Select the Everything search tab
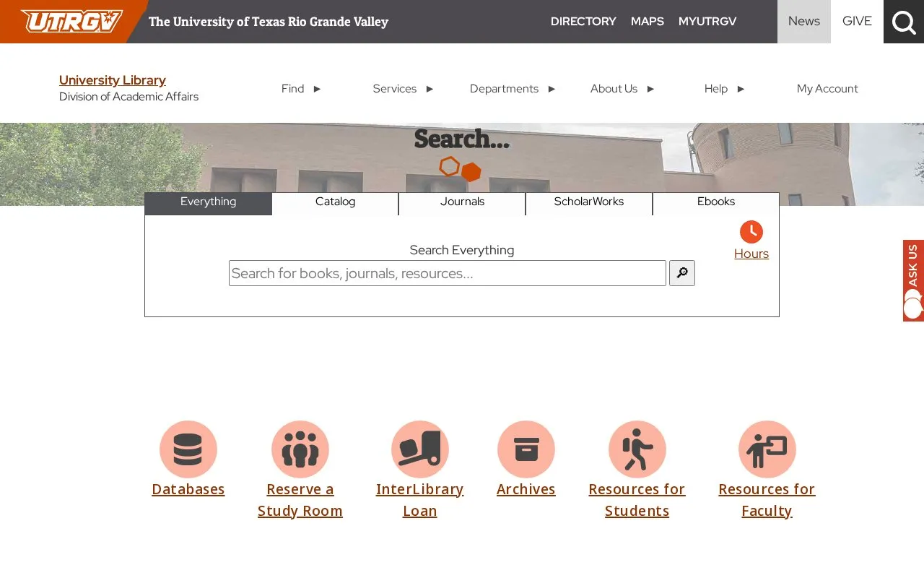Viewport: 924px width, 578px height. pos(208,204)
